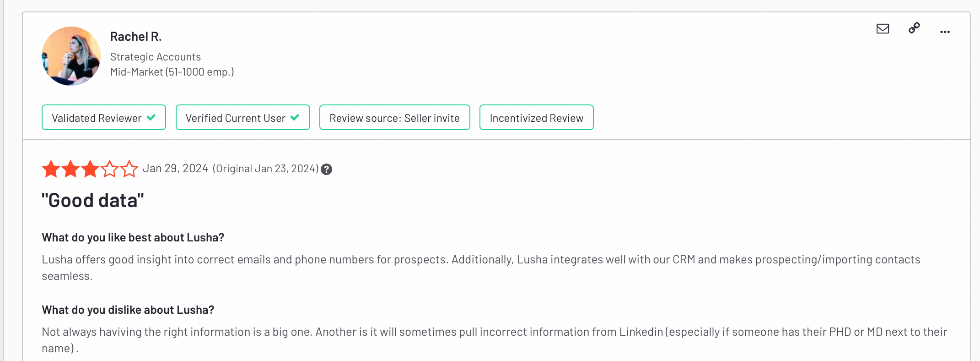Click the Verified Current User badge
Screen dimensions: 980x361
coord(243,117)
